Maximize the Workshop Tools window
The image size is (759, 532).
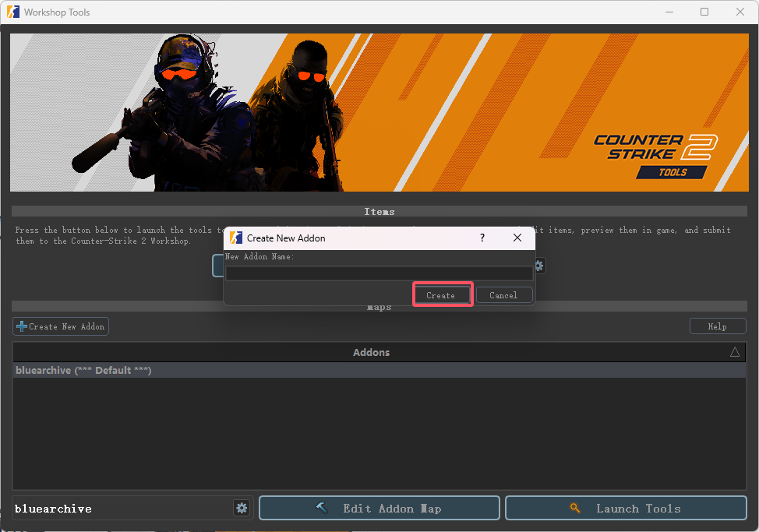coord(704,12)
